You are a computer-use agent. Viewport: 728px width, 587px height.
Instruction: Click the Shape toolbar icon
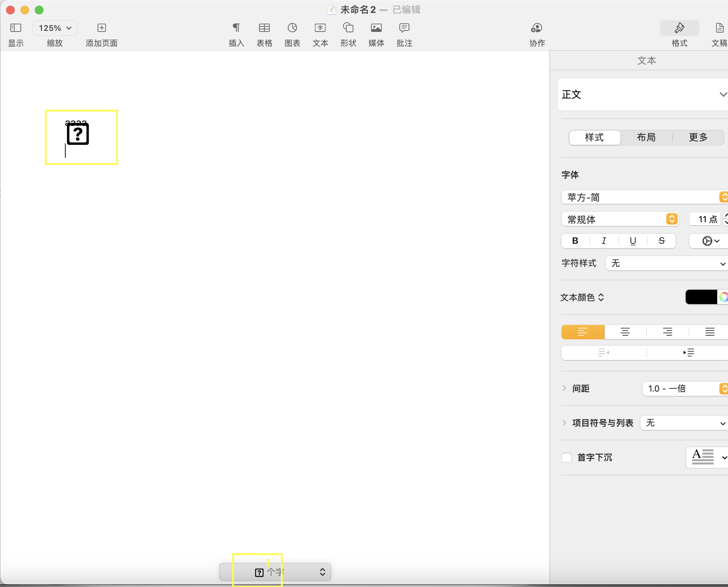[348, 28]
